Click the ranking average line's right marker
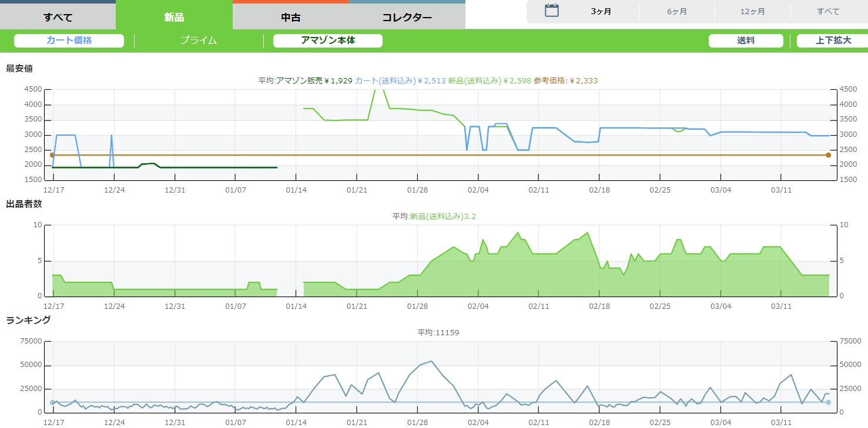Viewport: 868px width, 428px height. click(x=828, y=402)
